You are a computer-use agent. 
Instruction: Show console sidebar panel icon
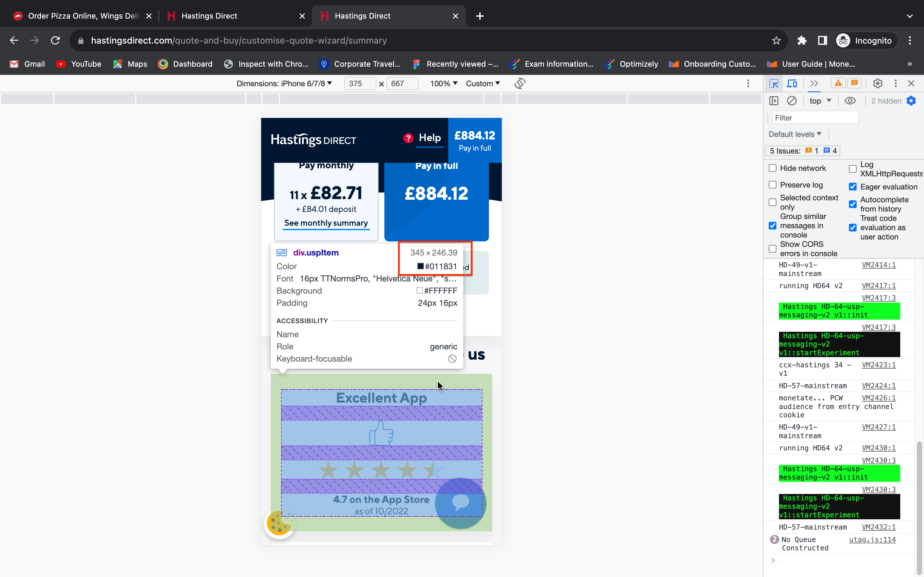point(774,101)
